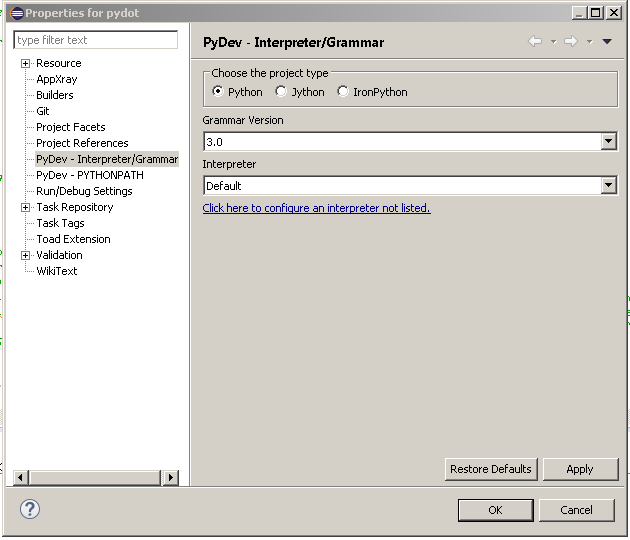
Task: Click the help question mark icon
Action: (30, 509)
